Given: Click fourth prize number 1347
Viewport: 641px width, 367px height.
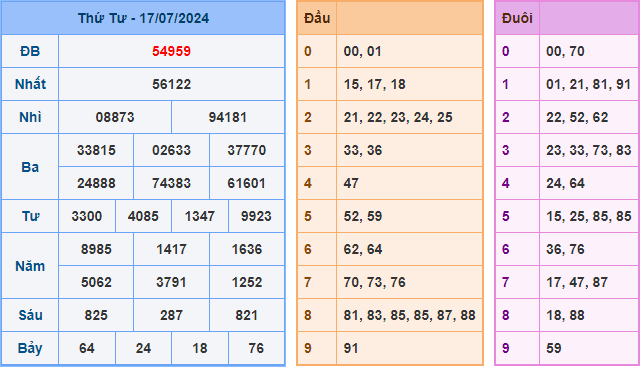Looking at the screenshot, I should (x=199, y=216).
